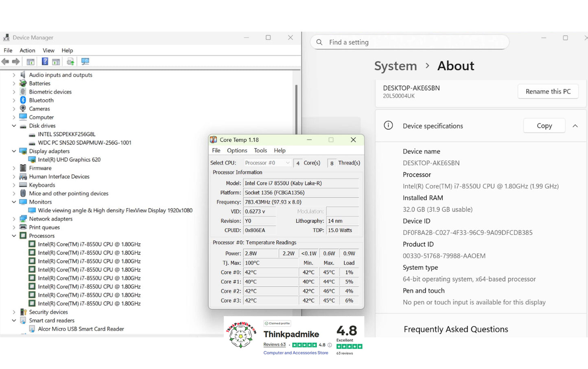588x369 pixels.
Task: Click the magnifier icon in Find a setting
Action: point(319,42)
